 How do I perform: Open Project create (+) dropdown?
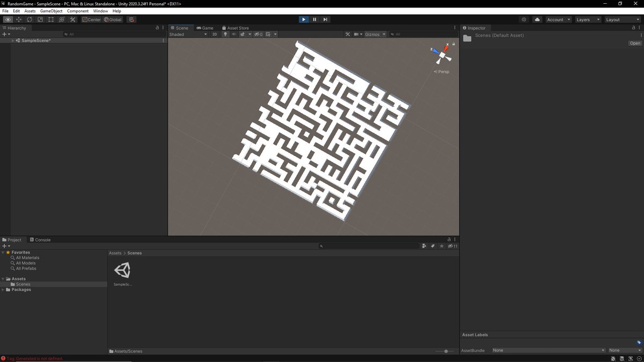(x=6, y=246)
